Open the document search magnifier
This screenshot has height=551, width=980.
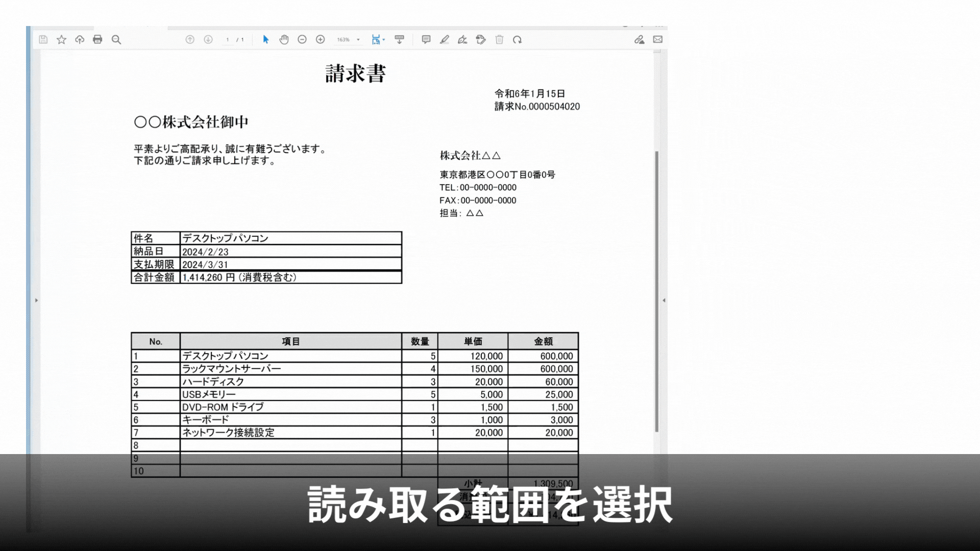point(116,39)
